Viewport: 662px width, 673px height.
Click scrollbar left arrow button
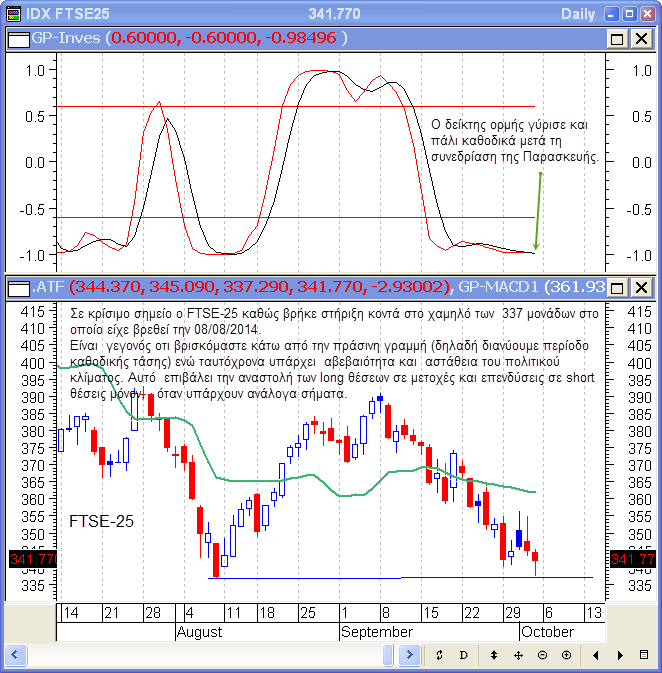tap(15, 655)
